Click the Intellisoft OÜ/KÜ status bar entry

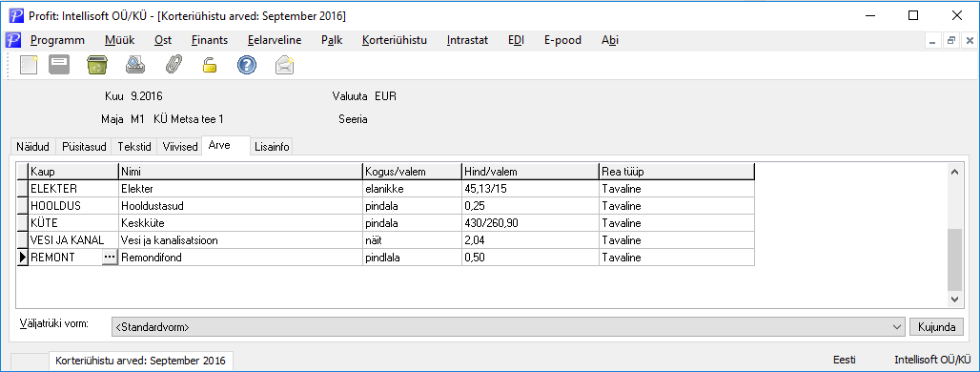pos(933,361)
